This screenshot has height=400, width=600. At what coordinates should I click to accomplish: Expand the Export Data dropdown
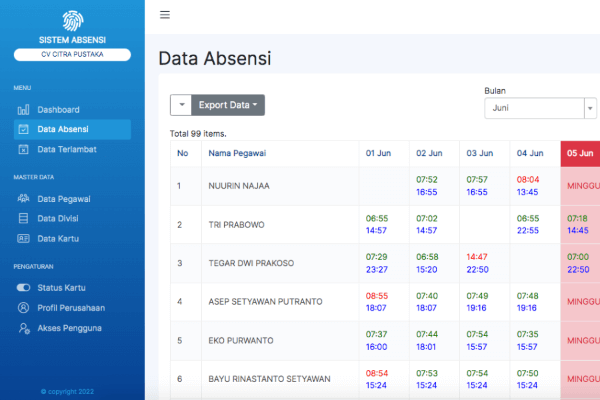(x=230, y=105)
